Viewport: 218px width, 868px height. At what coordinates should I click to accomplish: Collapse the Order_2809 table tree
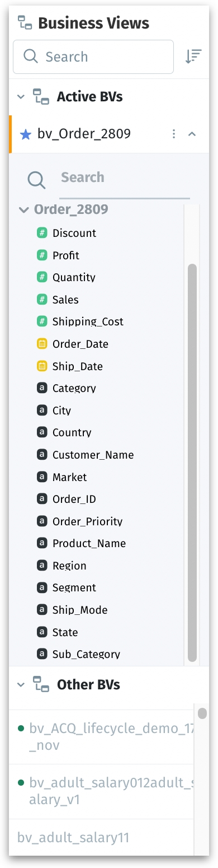pyautogui.click(x=23, y=210)
